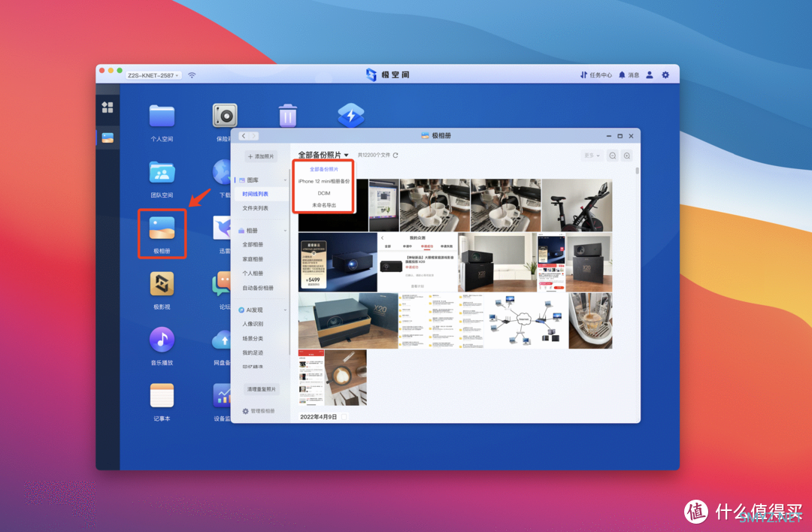Open the user account icon
The height and width of the screenshot is (532, 812).
(x=650, y=75)
